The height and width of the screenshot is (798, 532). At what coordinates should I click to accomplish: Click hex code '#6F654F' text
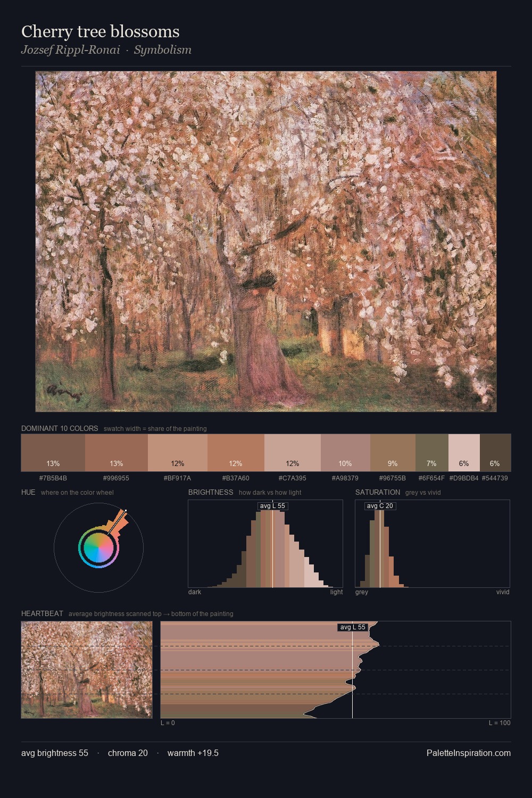click(x=431, y=478)
